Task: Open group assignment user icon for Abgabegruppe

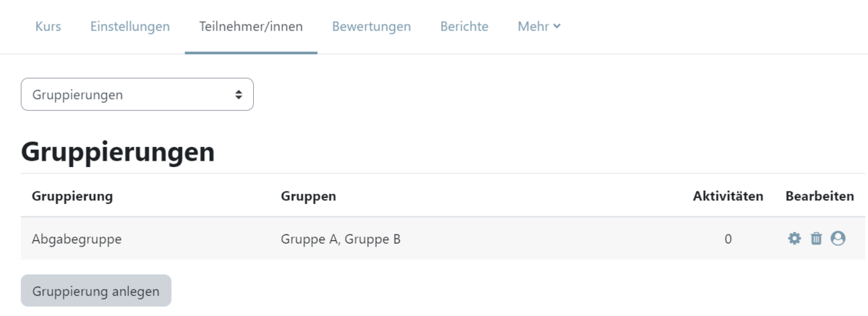Action: tap(838, 238)
